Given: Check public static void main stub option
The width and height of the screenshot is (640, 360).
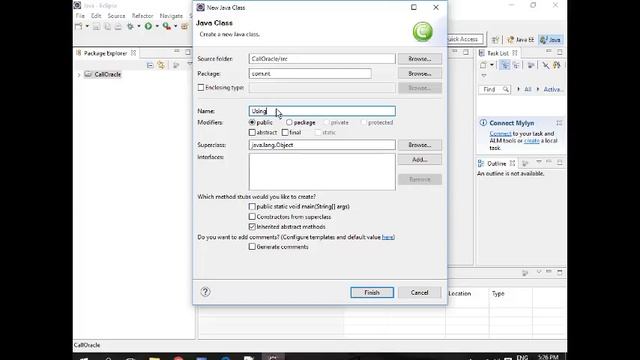Looking at the screenshot, I should (252, 207).
